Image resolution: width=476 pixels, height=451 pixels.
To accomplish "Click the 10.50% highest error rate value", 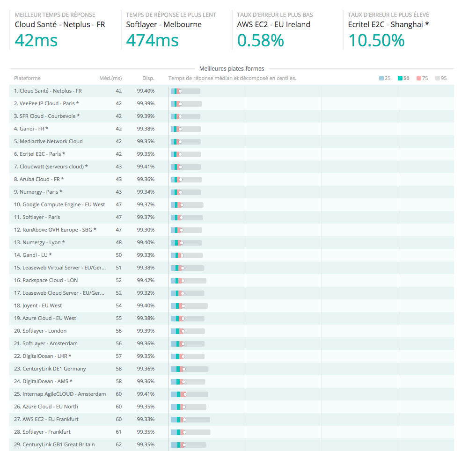I will tap(376, 40).
